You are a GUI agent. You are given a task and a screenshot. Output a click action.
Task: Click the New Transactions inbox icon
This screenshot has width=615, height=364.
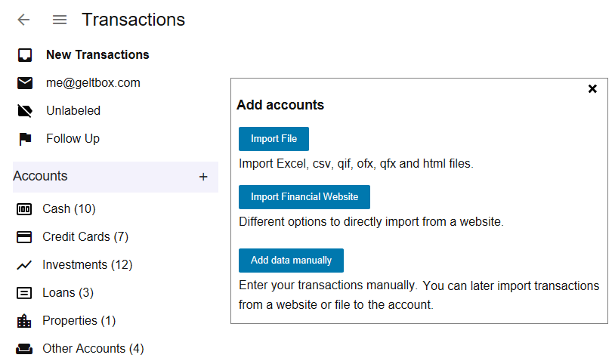click(x=25, y=55)
